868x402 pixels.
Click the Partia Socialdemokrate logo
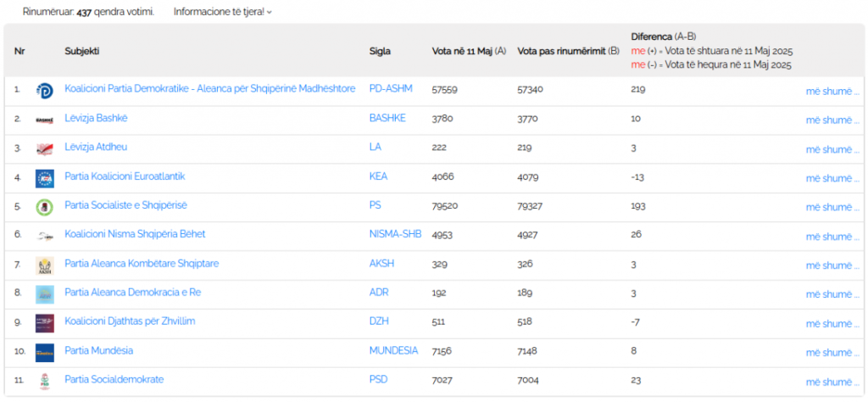[44, 382]
